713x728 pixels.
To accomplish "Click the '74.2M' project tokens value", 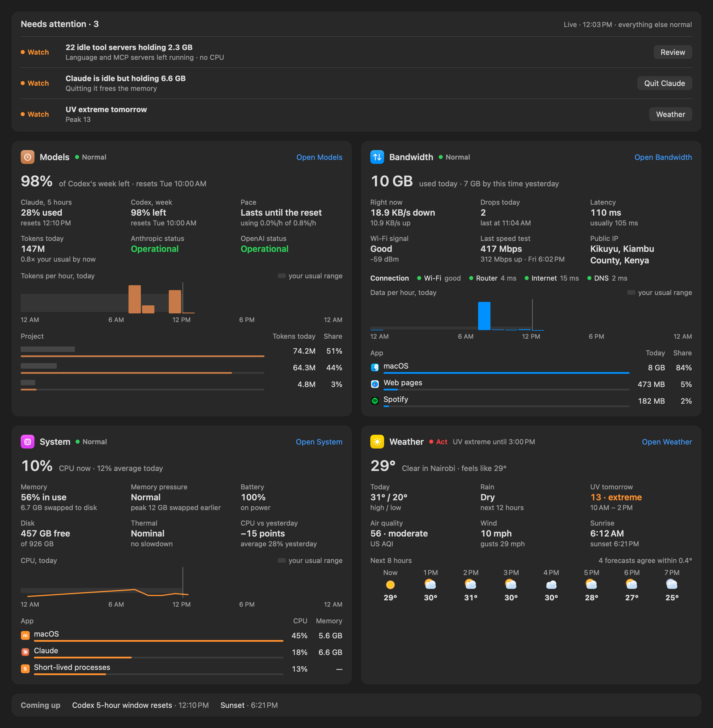I will point(304,351).
